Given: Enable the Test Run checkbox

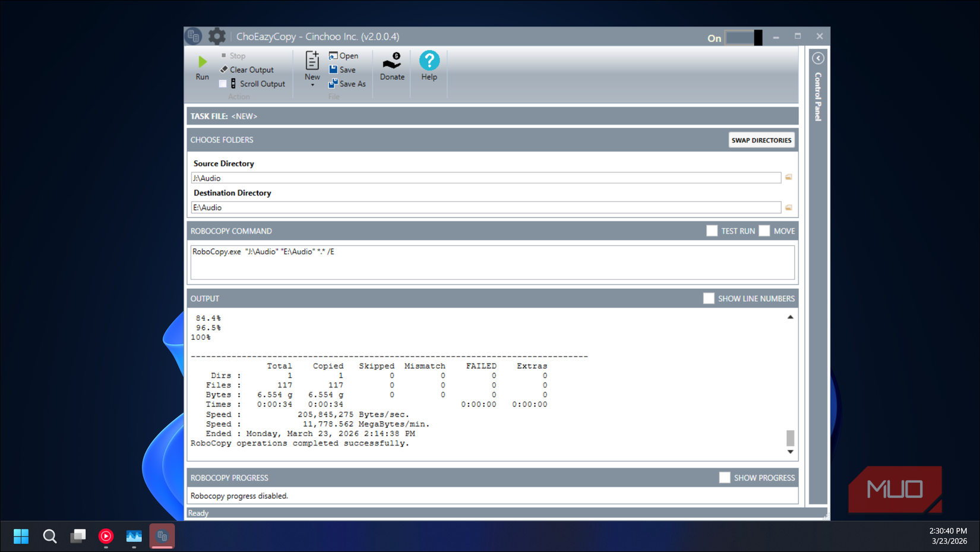Looking at the screenshot, I should 712,231.
